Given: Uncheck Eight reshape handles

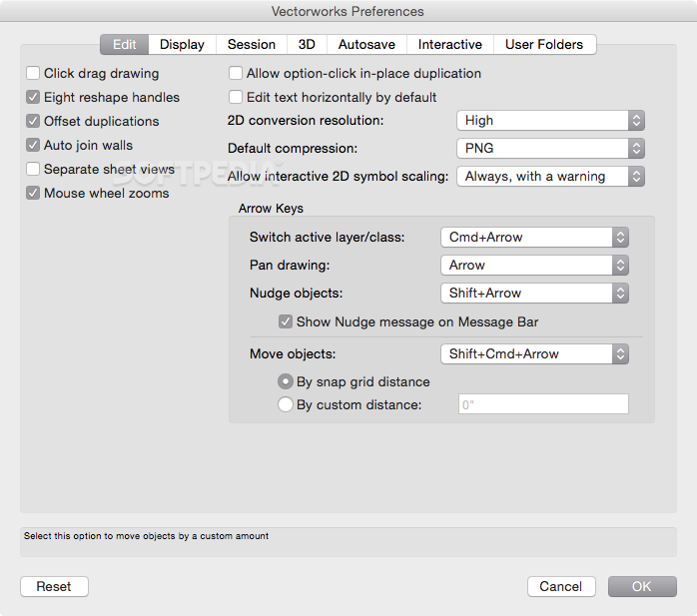Looking at the screenshot, I should tap(33, 97).
